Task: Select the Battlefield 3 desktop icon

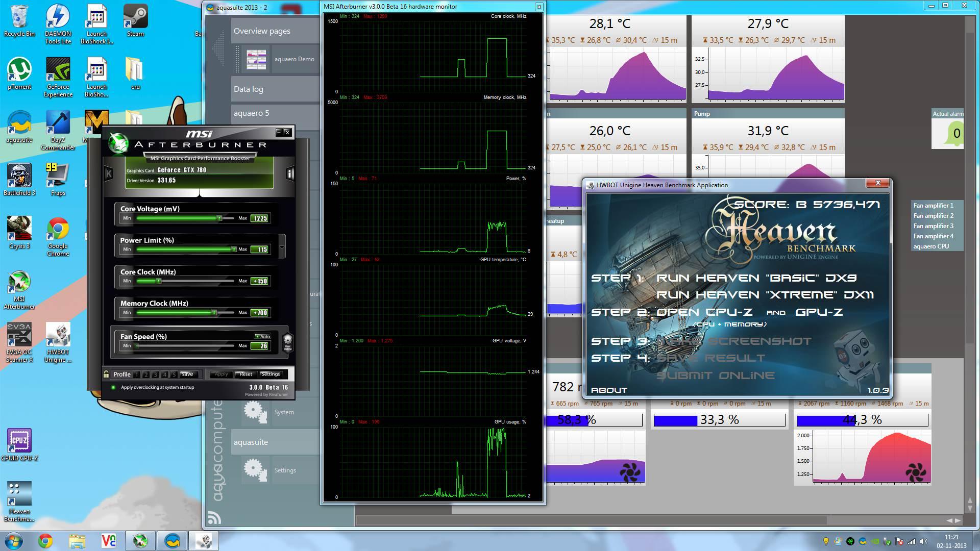Action: click(x=19, y=180)
